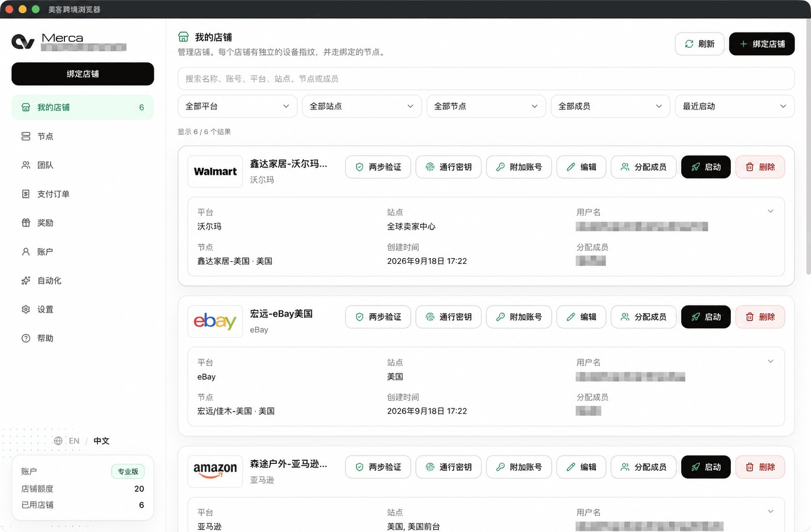The width and height of the screenshot is (811, 532).
Task: Click 编辑 pencil for Walmart store
Action: pos(582,167)
